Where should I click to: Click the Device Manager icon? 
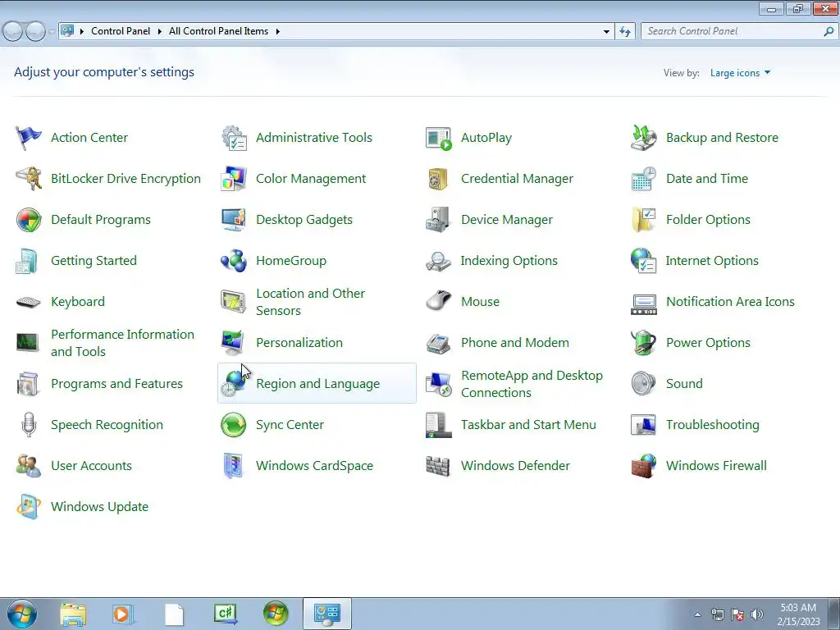click(439, 220)
